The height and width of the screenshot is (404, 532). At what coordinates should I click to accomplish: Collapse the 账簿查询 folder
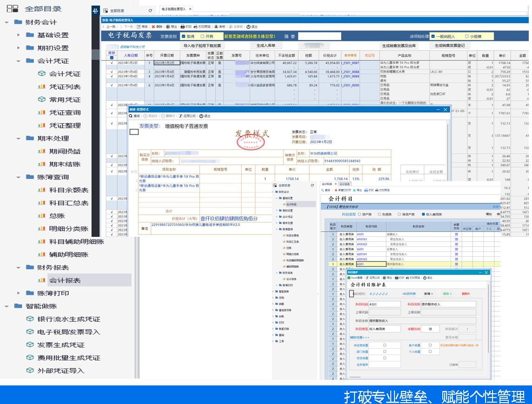coord(18,177)
